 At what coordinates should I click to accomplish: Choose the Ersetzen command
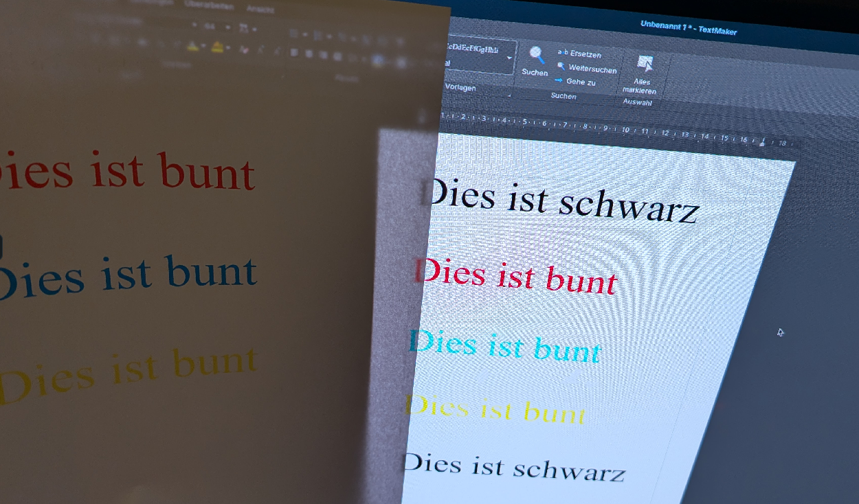579,54
